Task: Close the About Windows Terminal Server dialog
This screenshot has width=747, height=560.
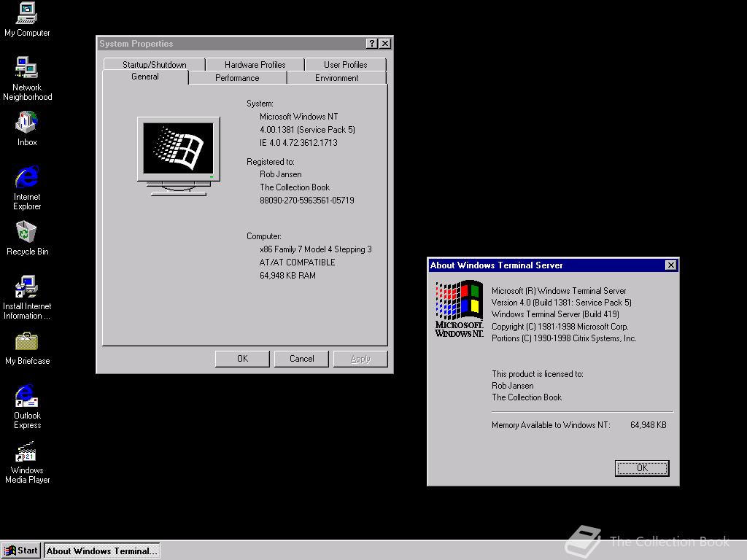Action: pyautogui.click(x=671, y=265)
